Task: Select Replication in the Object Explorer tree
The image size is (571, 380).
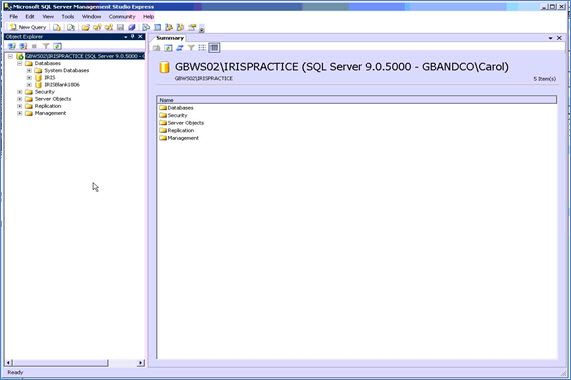Action: pyautogui.click(x=48, y=106)
